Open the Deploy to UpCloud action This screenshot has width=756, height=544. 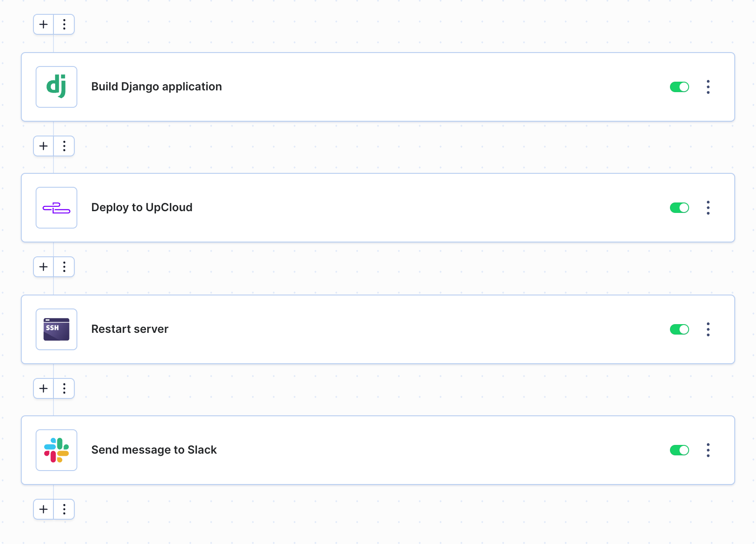click(378, 208)
